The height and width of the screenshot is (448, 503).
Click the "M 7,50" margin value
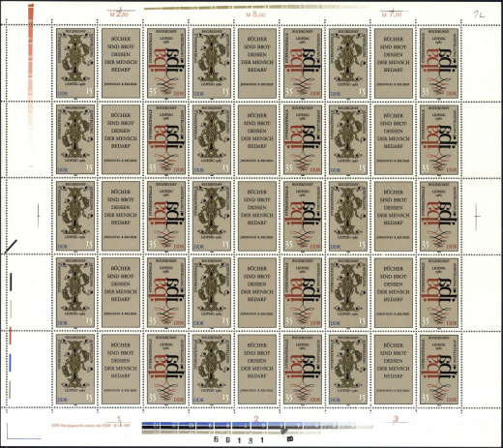coord(392,15)
